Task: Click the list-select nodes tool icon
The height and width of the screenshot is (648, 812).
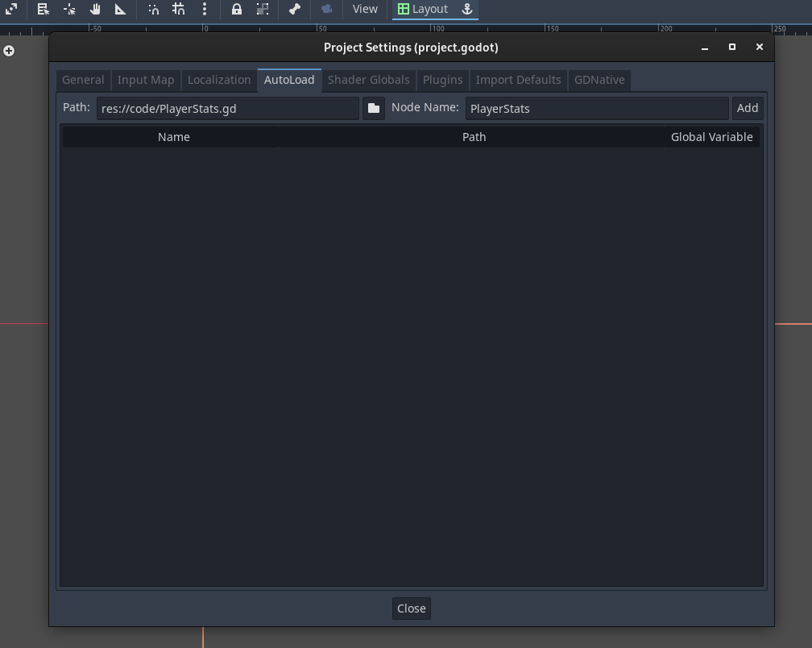Action: (x=43, y=9)
